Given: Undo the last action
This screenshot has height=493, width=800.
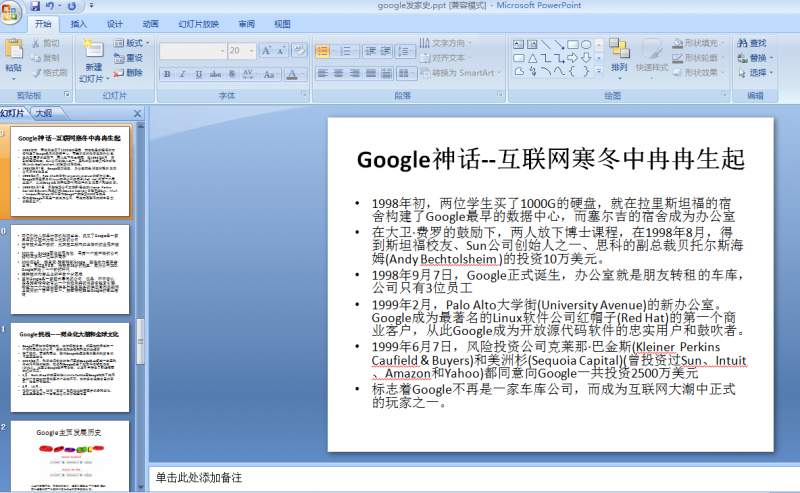Looking at the screenshot, I should pyautogui.click(x=50, y=6).
